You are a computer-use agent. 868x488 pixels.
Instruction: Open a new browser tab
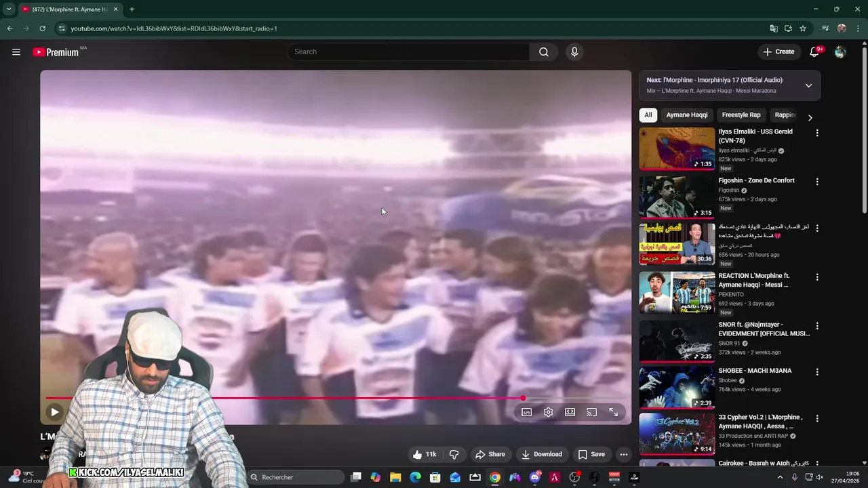pos(132,9)
